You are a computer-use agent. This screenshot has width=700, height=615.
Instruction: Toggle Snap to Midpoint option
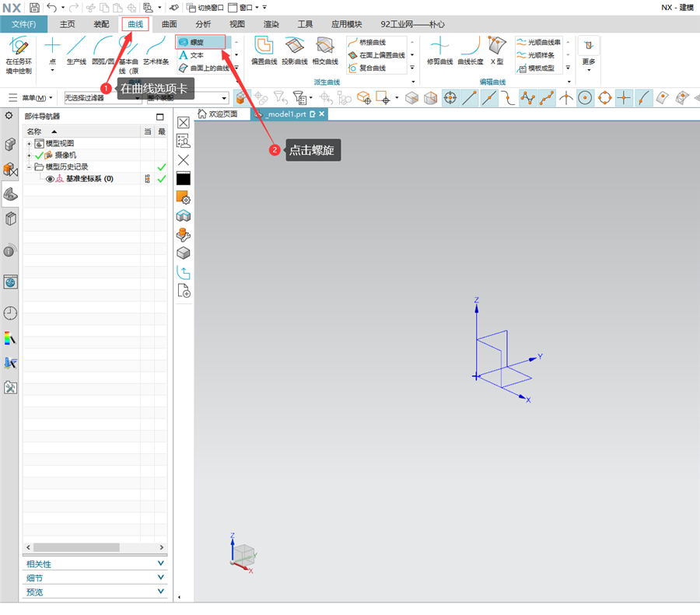coord(489,98)
